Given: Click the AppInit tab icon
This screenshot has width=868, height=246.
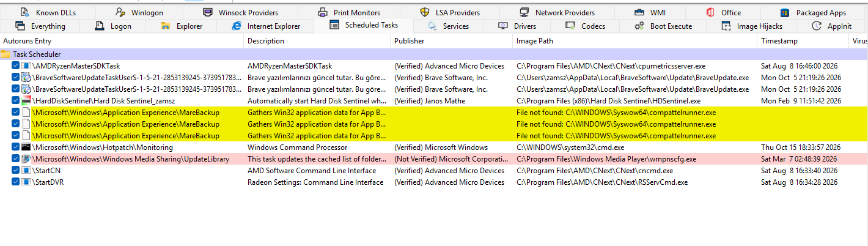Looking at the screenshot, I should pyautogui.click(x=817, y=26).
